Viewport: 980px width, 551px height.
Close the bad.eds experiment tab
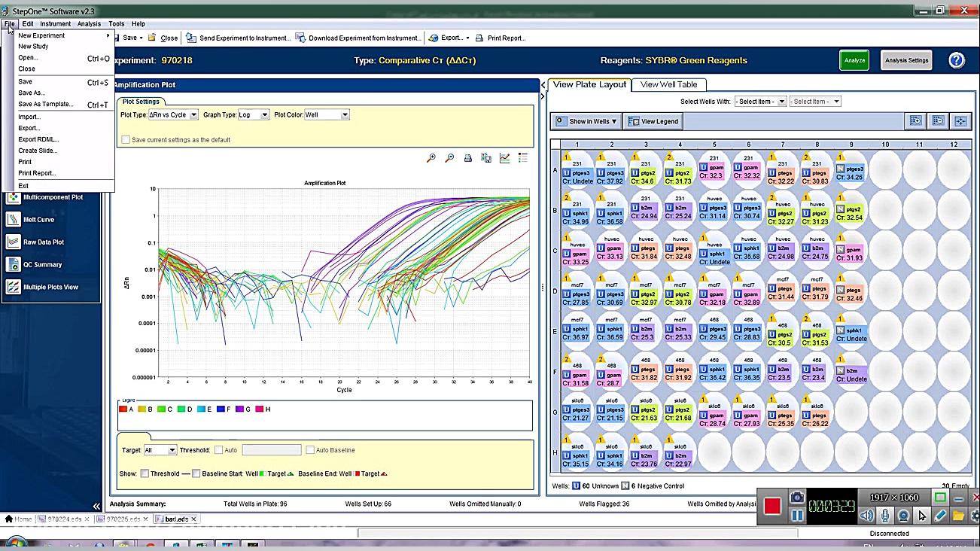tap(193, 519)
